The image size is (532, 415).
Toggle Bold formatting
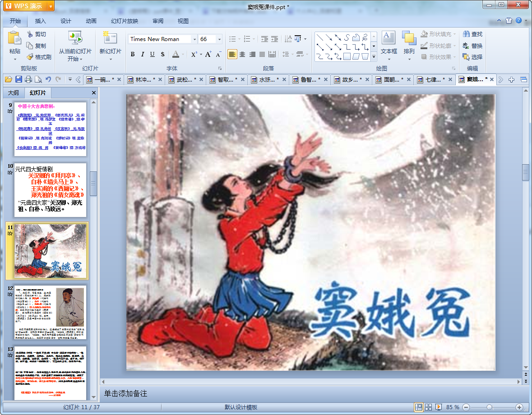click(133, 54)
